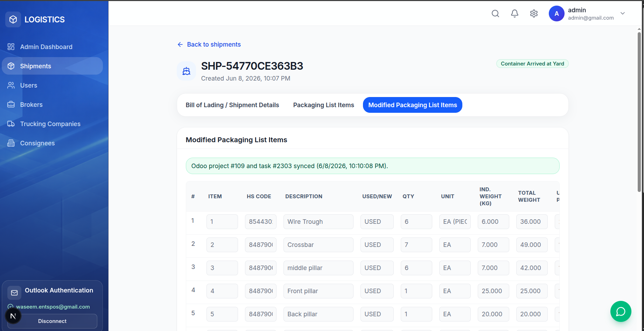Screen dimensions: 644x331
Task: Click the Odoo project sync status message
Action: (373, 166)
